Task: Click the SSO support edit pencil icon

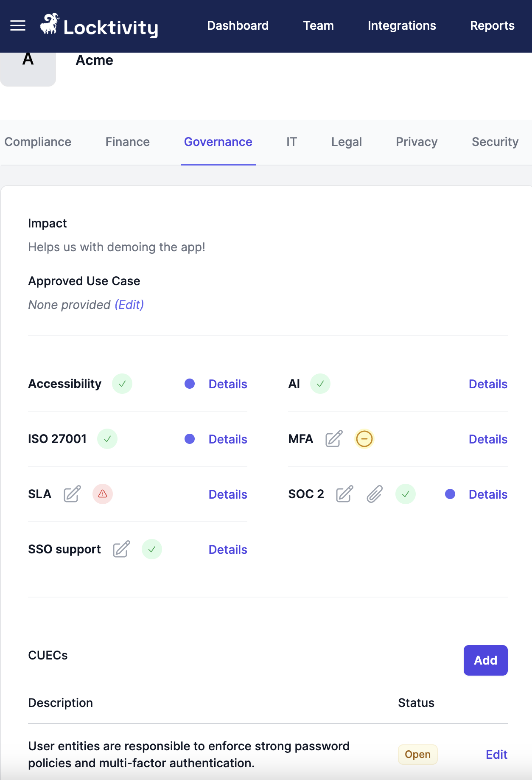Action: (x=121, y=549)
